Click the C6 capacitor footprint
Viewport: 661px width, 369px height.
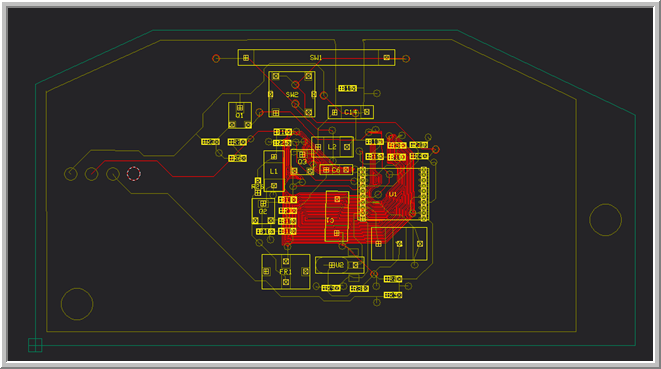pyautogui.click(x=336, y=170)
